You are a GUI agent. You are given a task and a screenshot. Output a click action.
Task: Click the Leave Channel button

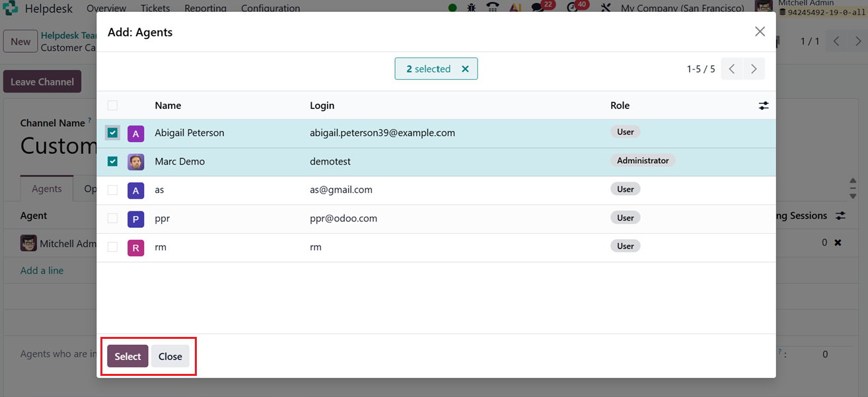(42, 81)
